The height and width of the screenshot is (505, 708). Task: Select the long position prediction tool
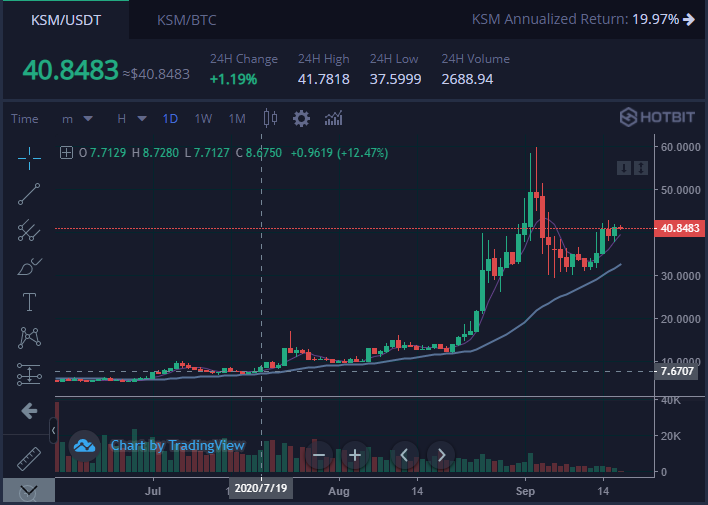click(x=29, y=374)
